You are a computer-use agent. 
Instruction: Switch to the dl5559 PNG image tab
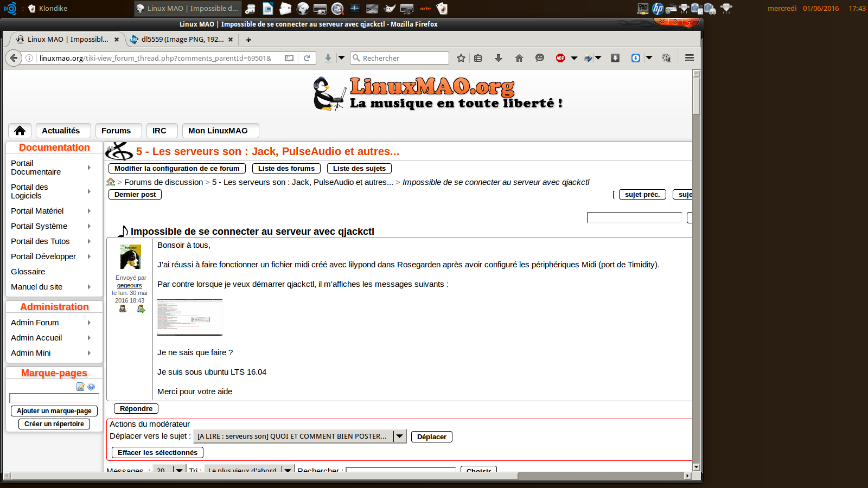pos(182,40)
